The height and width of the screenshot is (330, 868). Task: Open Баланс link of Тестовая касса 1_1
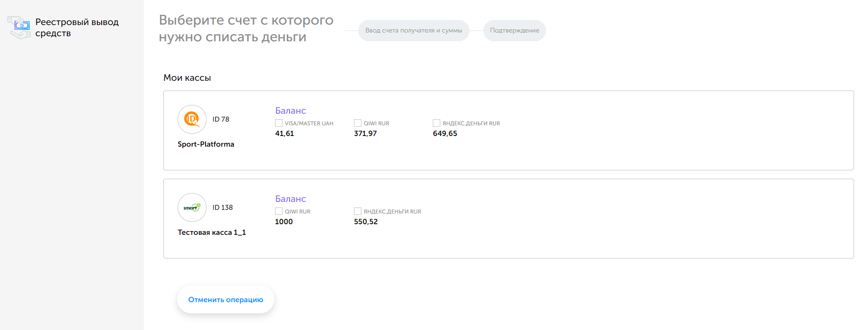[x=290, y=199]
